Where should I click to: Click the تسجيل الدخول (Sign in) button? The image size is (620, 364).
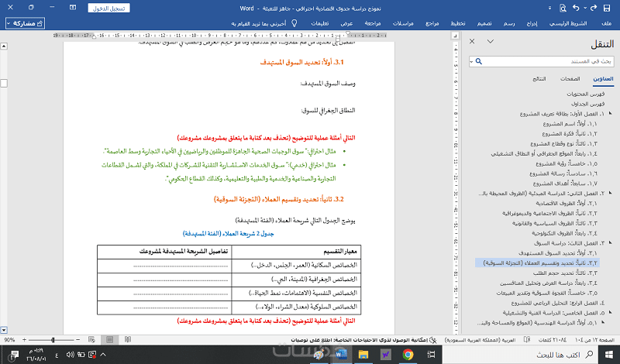108,8
